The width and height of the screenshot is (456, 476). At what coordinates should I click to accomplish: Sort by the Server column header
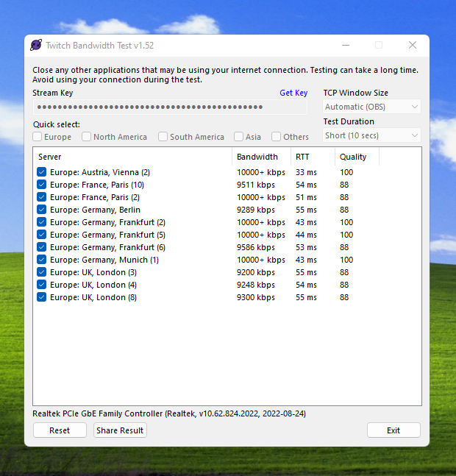(132, 157)
